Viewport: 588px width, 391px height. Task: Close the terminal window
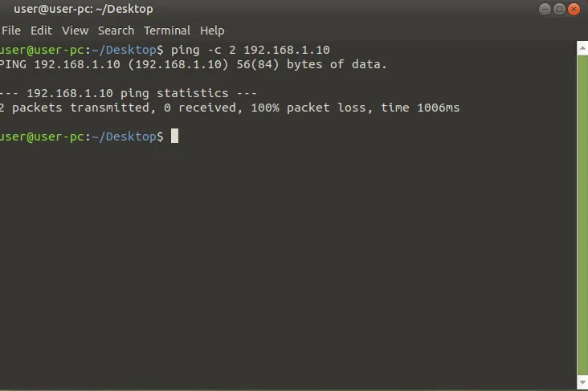click(x=574, y=9)
